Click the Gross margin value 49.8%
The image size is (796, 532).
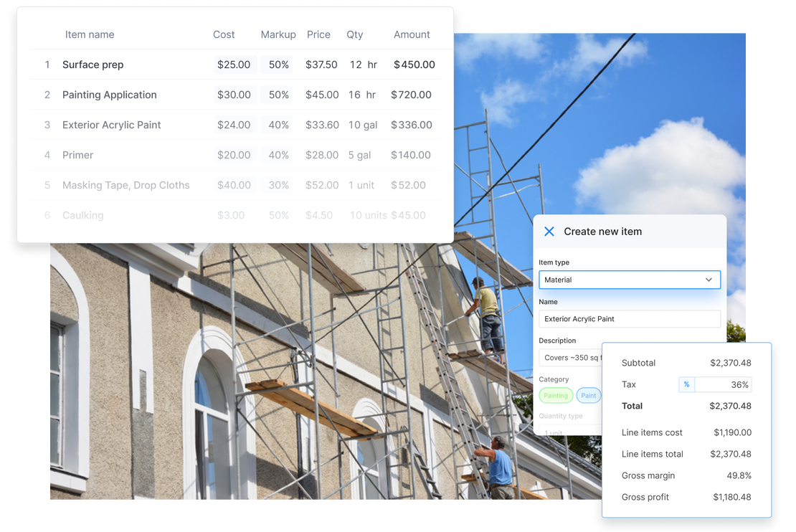[x=739, y=475]
